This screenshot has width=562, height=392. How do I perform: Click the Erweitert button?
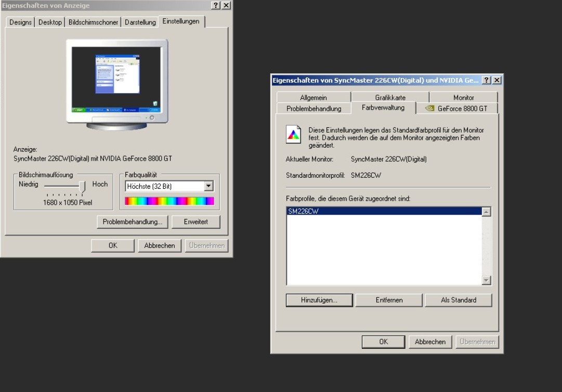[x=196, y=222]
